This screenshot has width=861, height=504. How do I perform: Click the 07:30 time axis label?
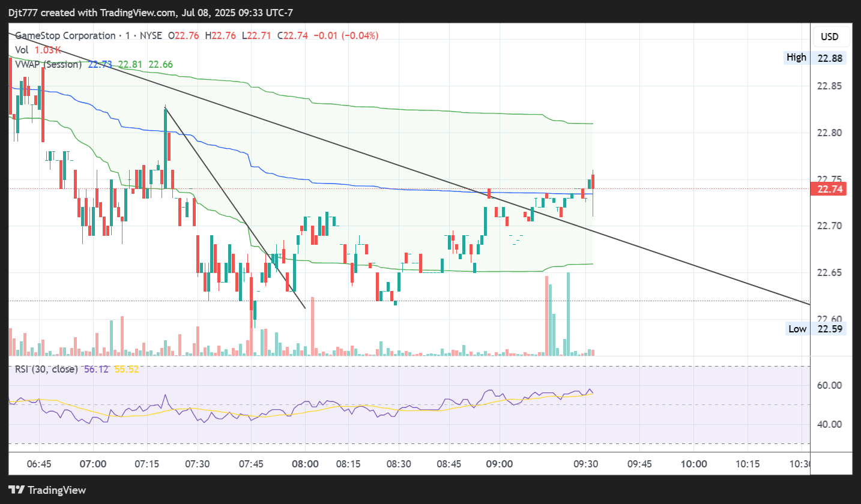point(198,464)
